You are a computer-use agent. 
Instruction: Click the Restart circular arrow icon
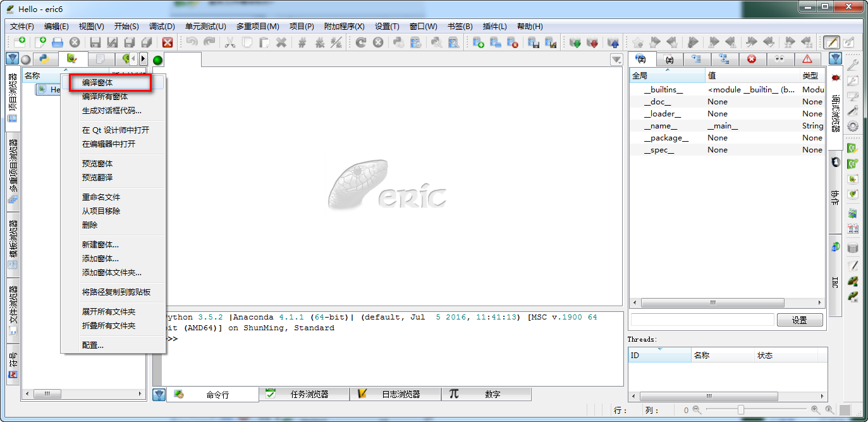360,42
